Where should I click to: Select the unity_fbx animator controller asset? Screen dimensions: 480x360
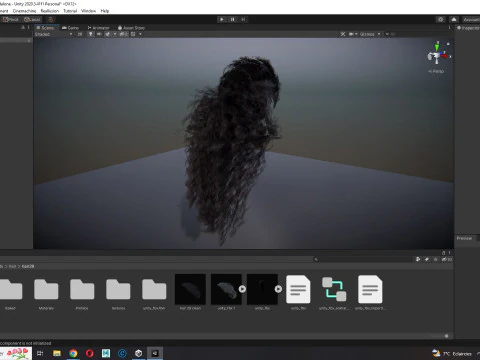click(x=334, y=289)
